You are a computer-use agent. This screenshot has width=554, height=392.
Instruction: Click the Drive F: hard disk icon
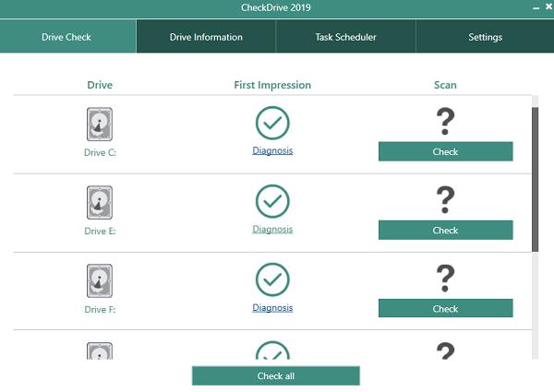click(100, 281)
